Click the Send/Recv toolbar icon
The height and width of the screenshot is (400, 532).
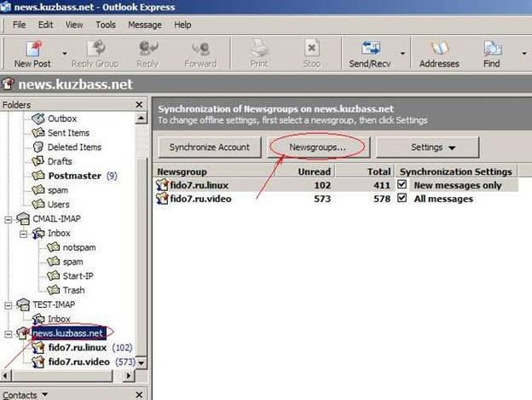click(370, 48)
